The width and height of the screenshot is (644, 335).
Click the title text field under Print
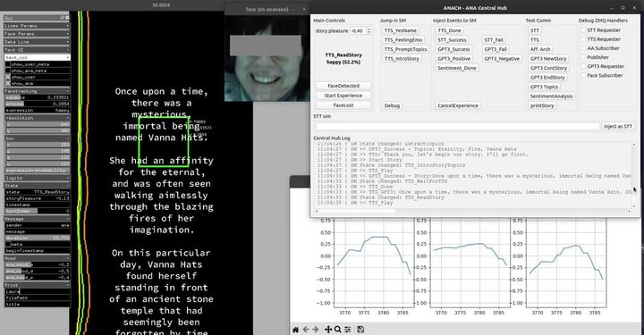point(37,305)
